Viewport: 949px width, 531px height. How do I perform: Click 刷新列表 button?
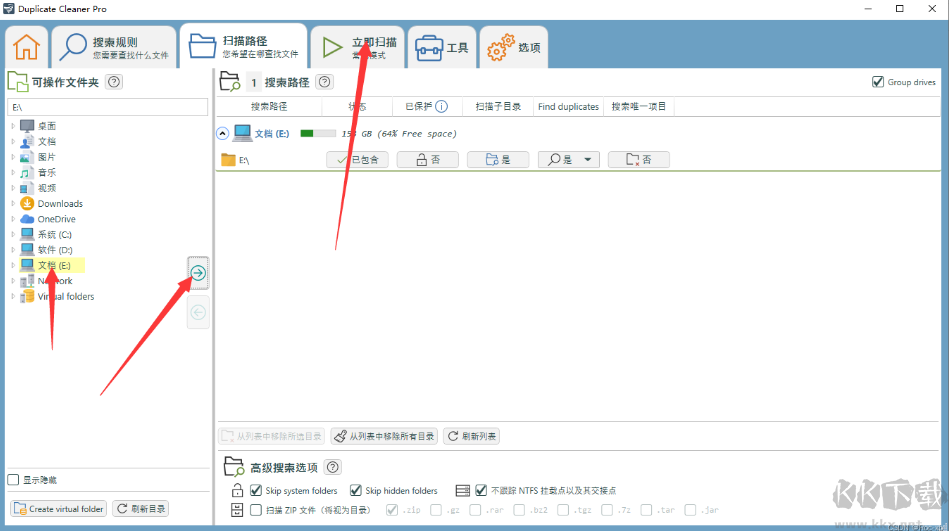(471, 436)
